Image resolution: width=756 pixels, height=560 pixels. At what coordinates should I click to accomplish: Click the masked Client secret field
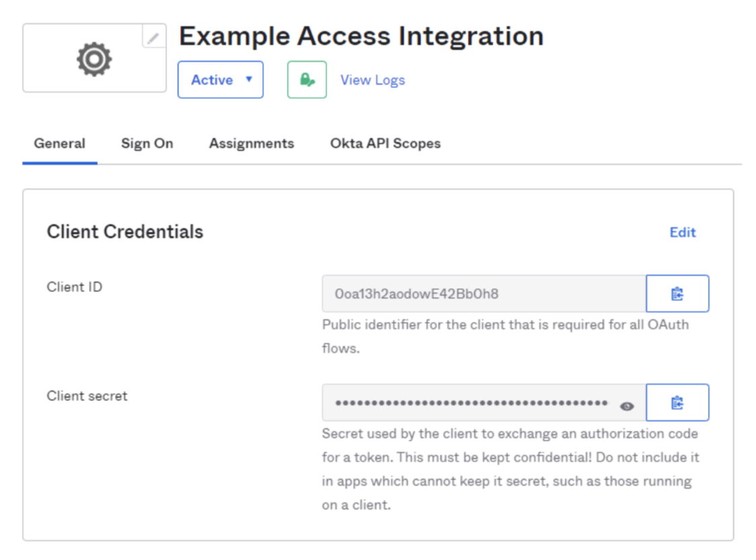pyautogui.click(x=471, y=403)
